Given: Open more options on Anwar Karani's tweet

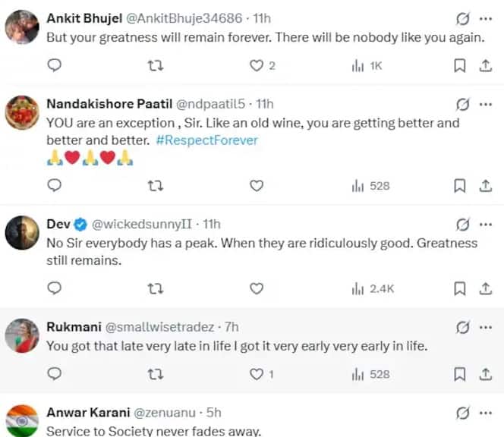Looking at the screenshot, I should [x=486, y=413].
